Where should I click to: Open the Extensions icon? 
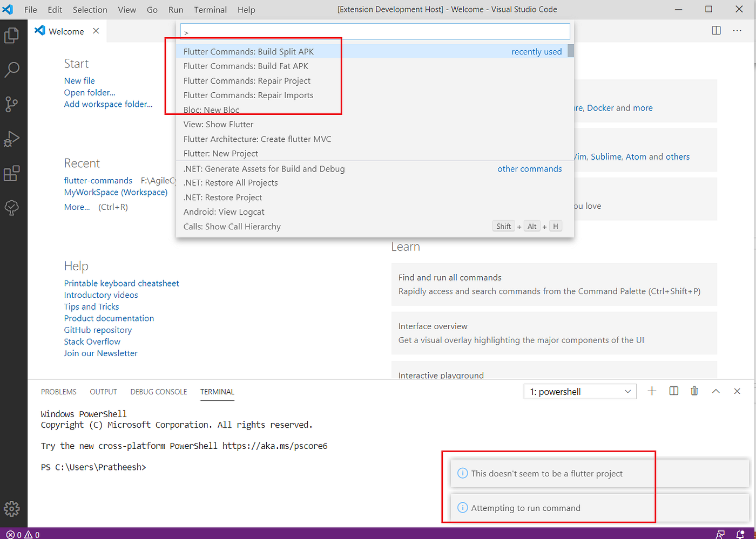pyautogui.click(x=12, y=173)
